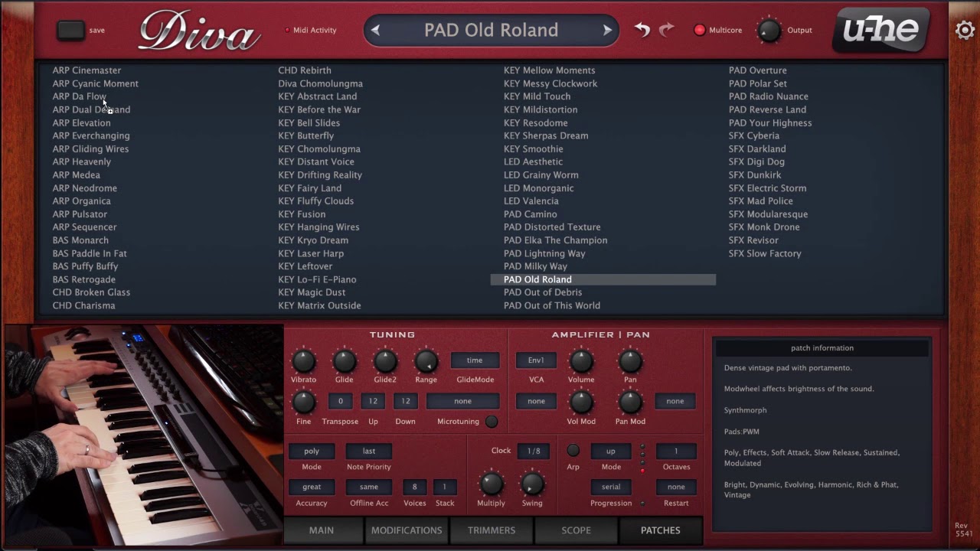The image size is (980, 551).
Task: Adjust the Vol Mod knob
Action: point(581,402)
